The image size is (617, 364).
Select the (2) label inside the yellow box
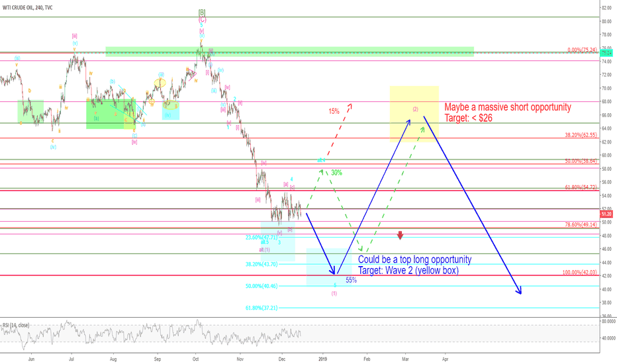415,109
